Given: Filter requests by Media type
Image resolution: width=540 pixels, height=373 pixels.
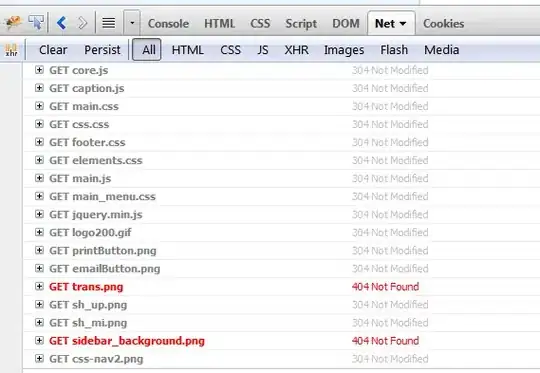Looking at the screenshot, I should 442,50.
